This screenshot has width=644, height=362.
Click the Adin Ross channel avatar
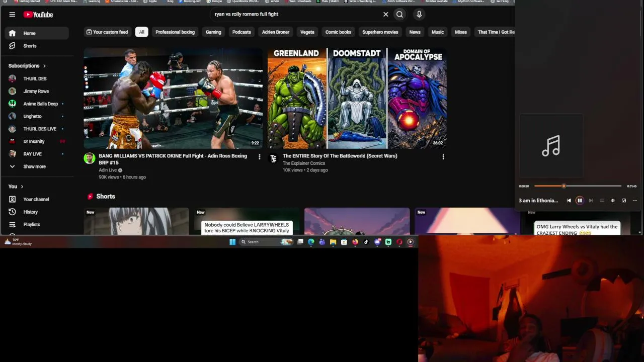pos(90,158)
